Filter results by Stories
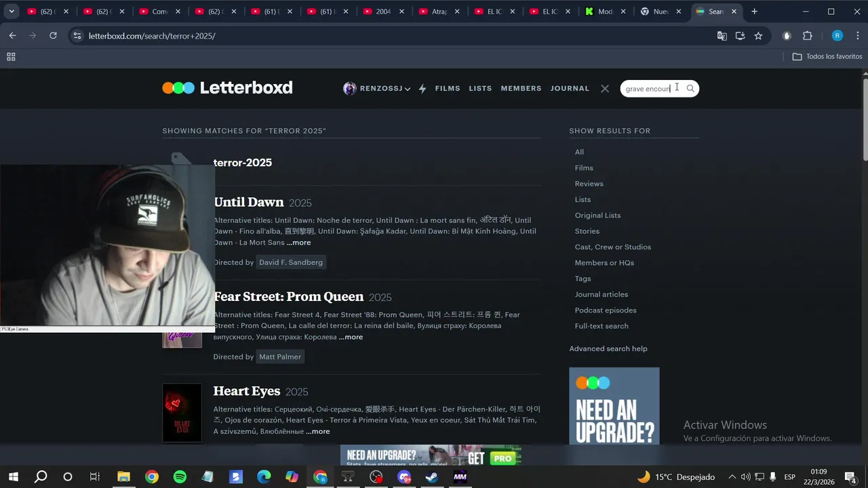The height and width of the screenshot is (488, 868). (x=587, y=231)
